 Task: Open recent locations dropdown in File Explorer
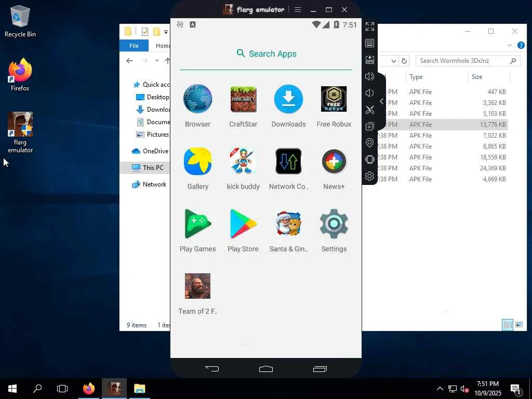pyautogui.click(x=157, y=60)
